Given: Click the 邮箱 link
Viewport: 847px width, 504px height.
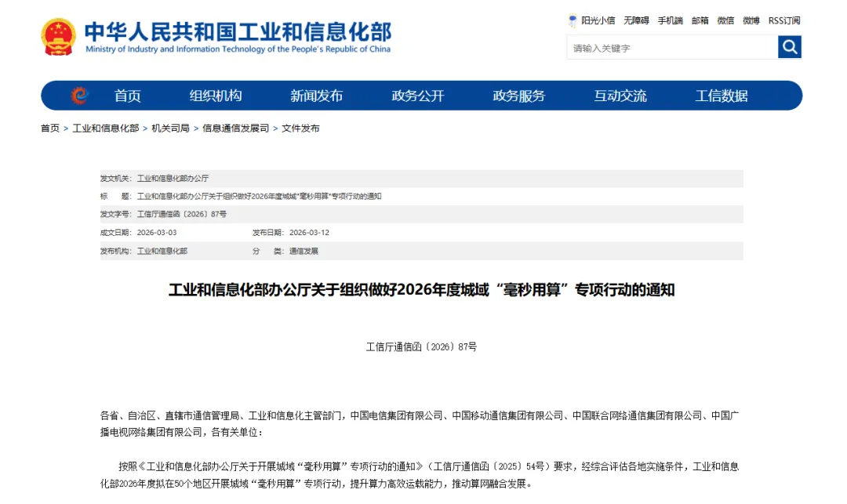Looking at the screenshot, I should click(700, 20).
